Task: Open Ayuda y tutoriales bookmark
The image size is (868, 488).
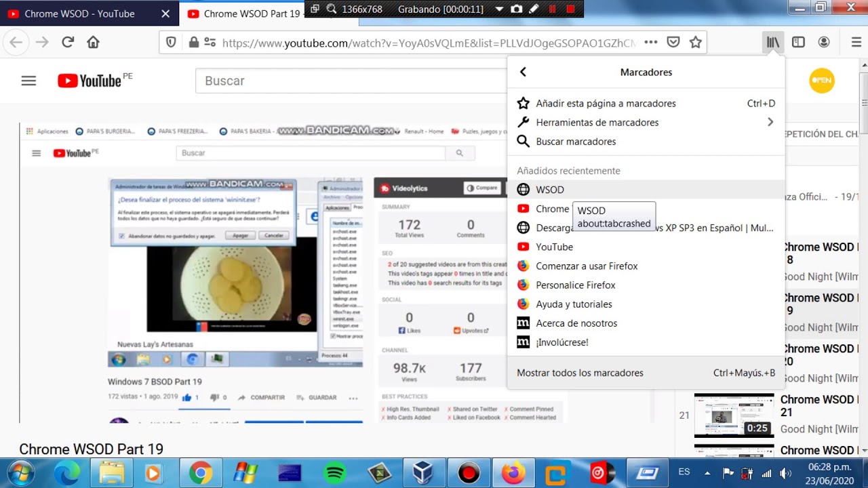Action: click(646, 304)
